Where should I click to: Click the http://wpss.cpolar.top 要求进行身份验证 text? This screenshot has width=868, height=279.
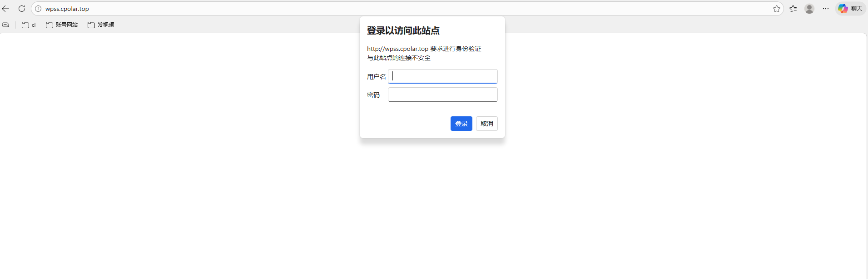tap(424, 49)
